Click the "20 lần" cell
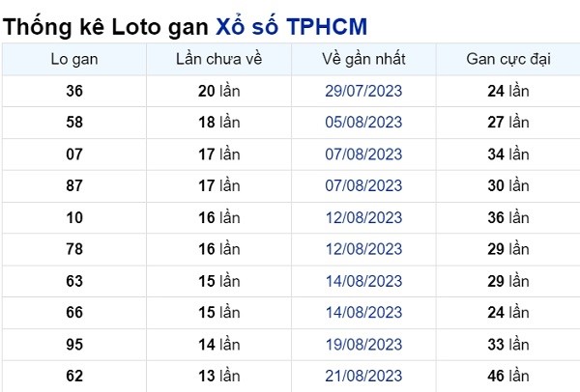Viewport: 580px width, 392px height. 218,92
